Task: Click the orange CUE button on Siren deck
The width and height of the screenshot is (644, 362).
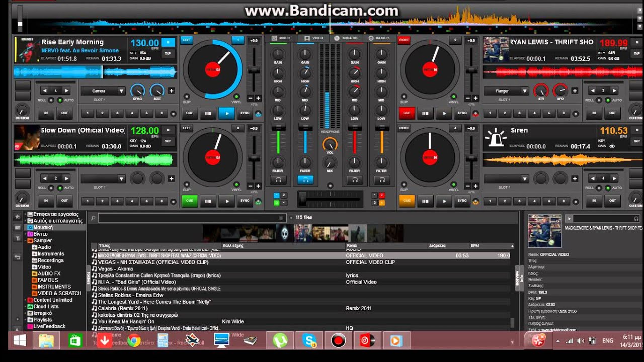Action: pyautogui.click(x=407, y=201)
